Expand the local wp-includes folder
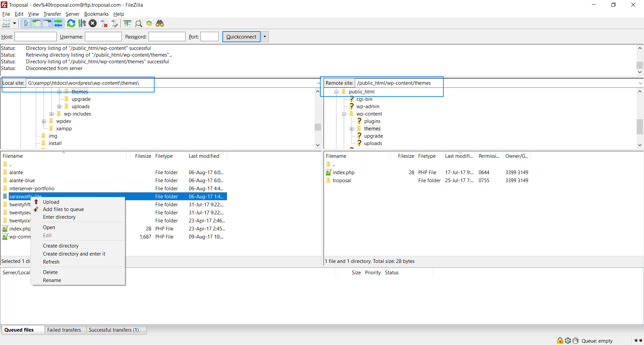 pos(51,114)
